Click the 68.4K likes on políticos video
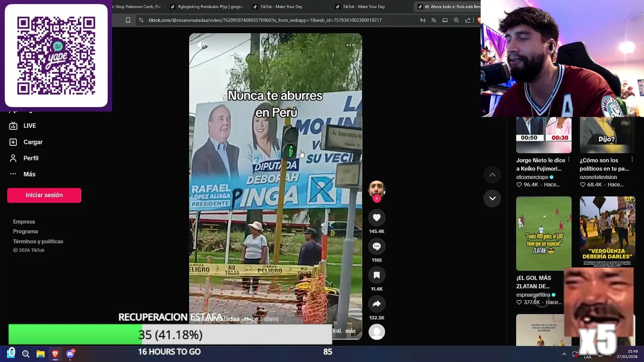The width and height of the screenshot is (644, 362). (591, 185)
